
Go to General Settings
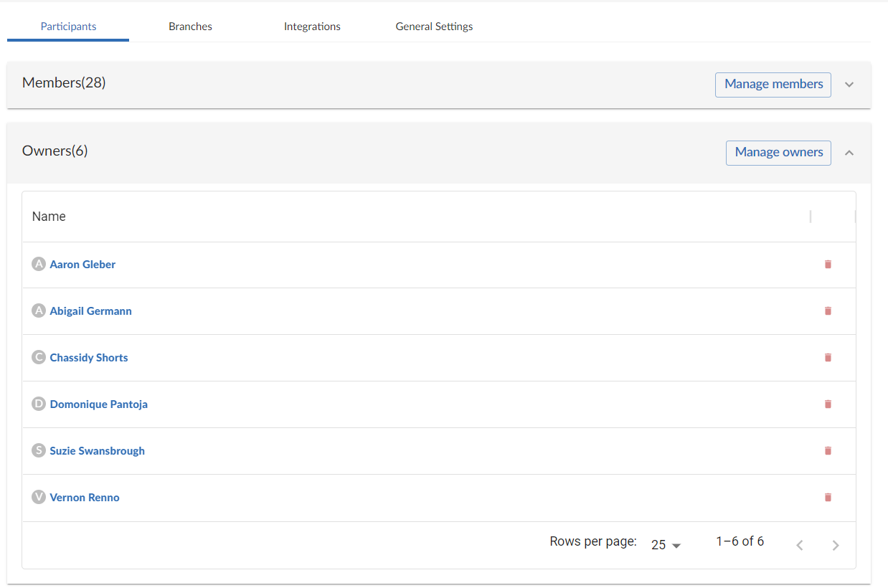tap(434, 26)
